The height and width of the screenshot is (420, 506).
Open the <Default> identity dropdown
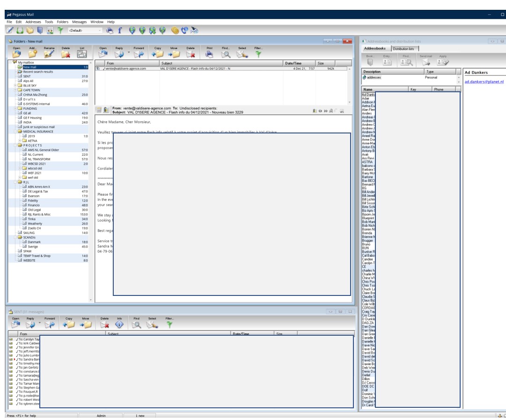(x=99, y=30)
